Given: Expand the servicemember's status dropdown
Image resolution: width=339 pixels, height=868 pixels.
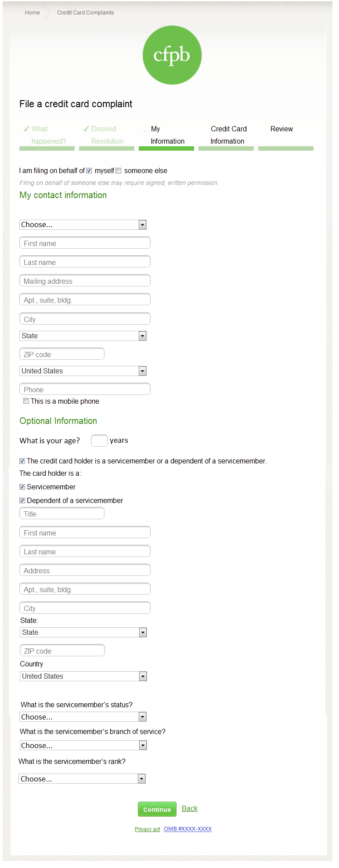Looking at the screenshot, I should pyautogui.click(x=83, y=717).
